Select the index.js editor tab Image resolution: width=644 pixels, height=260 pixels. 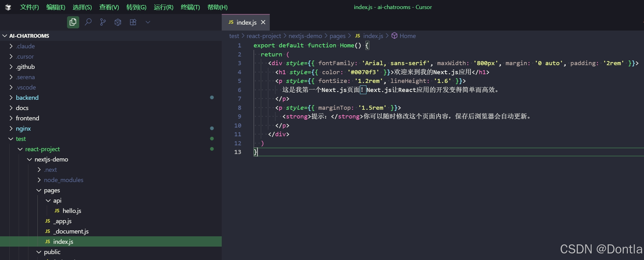(246, 22)
